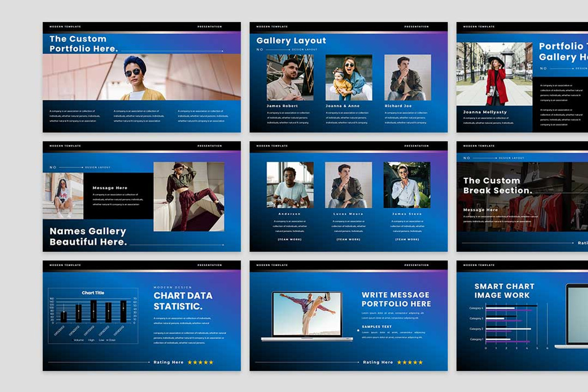Click "MODERN TEMPLATE" on Custom Portfolio slide header
The image size is (588, 392).
click(65, 27)
